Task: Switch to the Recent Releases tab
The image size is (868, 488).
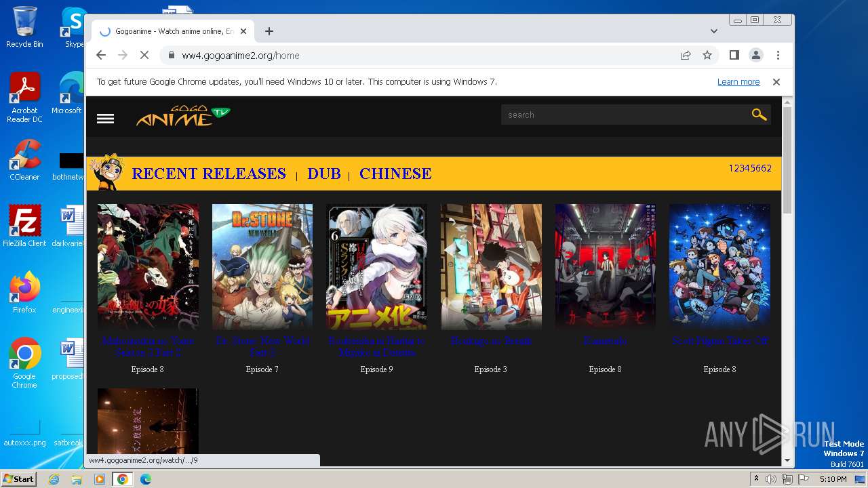Action: point(209,174)
